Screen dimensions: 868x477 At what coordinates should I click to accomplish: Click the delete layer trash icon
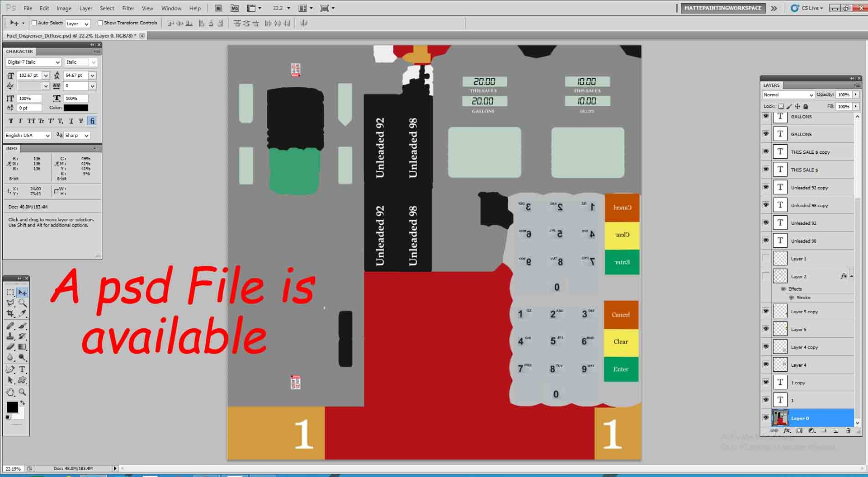pyautogui.click(x=848, y=431)
